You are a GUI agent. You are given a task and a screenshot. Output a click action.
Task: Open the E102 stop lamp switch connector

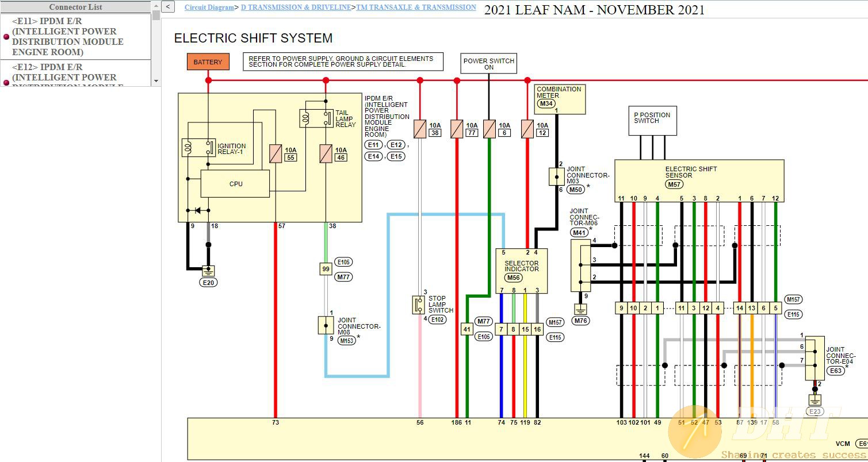pos(438,319)
